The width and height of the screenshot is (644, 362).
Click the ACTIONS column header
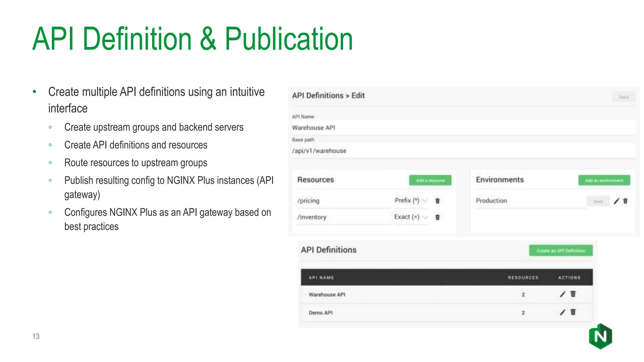pos(569,278)
